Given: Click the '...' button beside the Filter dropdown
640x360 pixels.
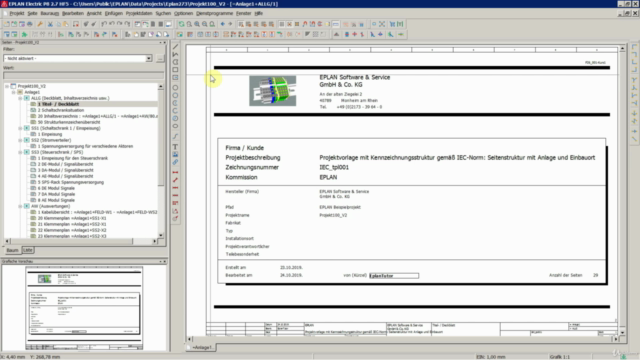Looking at the screenshot, I should tap(160, 58).
